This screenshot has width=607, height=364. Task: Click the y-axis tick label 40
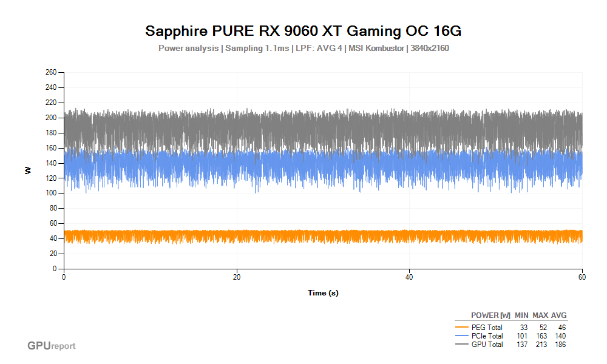point(53,238)
